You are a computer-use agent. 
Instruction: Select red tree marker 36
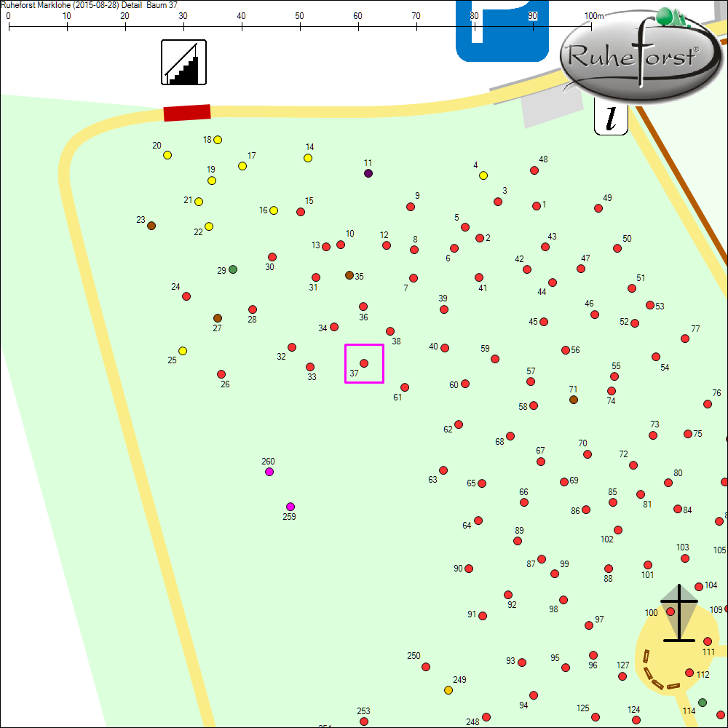363,306
